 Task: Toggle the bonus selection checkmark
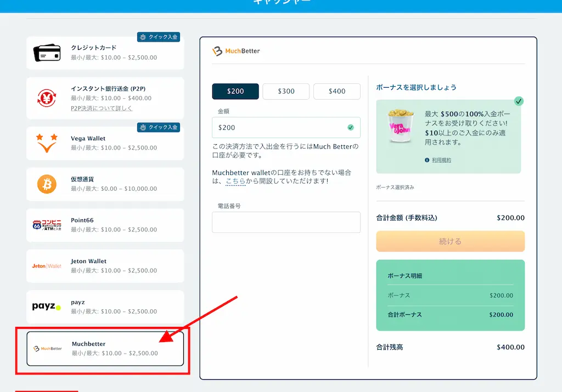click(519, 101)
